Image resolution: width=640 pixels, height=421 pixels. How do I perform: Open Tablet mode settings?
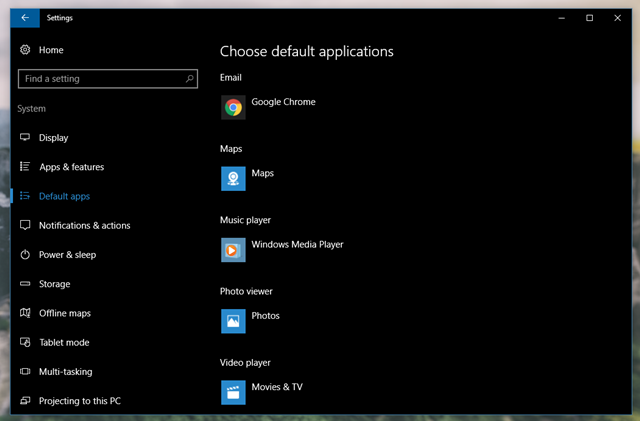tap(64, 343)
